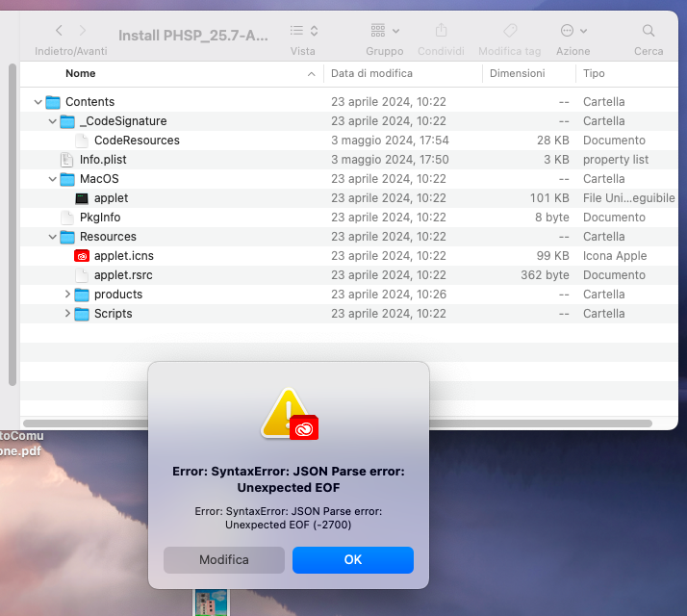The height and width of the screenshot is (616, 687).
Task: Click the Modifica tag icon
Action: tap(510, 31)
